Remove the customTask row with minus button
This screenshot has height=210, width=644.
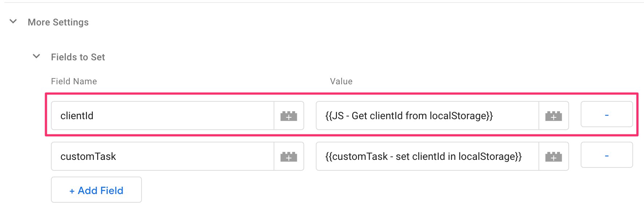click(607, 155)
